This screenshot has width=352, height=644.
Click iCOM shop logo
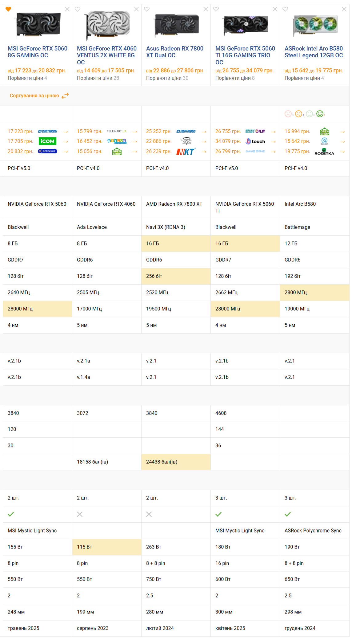tap(47, 141)
